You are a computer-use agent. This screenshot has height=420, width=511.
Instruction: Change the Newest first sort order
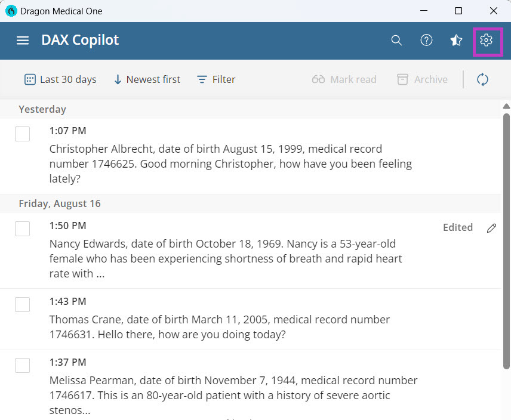click(x=147, y=79)
